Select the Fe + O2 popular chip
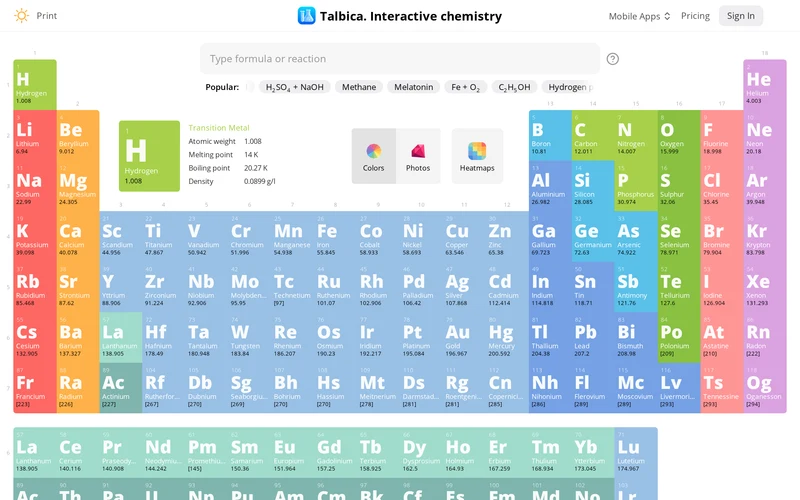Screen dimensions: 800x500 pyautogui.click(x=465, y=87)
